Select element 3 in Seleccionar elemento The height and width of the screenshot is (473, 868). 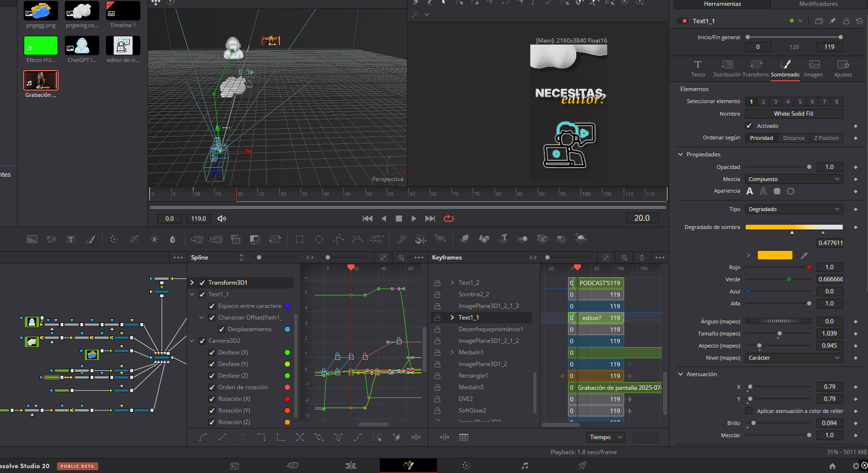click(x=776, y=102)
